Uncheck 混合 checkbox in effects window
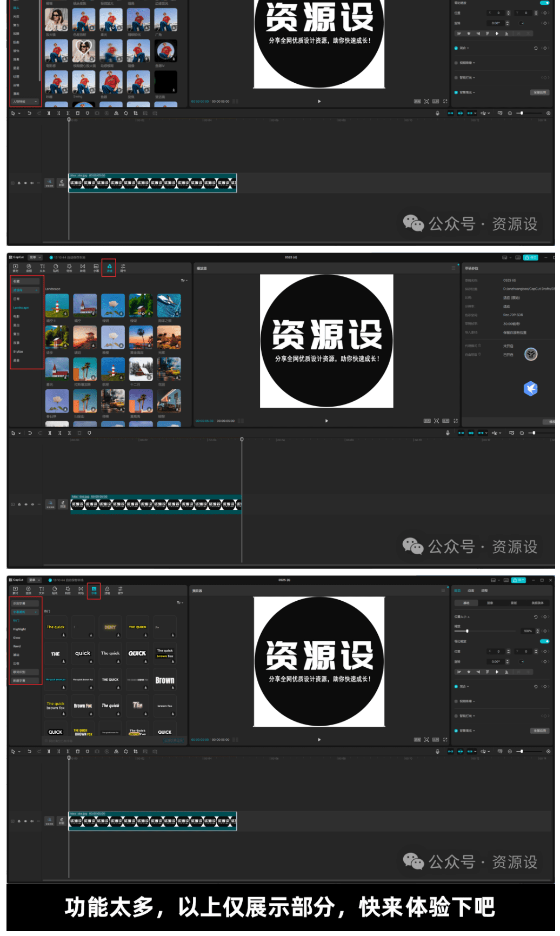Screen dimensions: 560x936 coord(456,48)
